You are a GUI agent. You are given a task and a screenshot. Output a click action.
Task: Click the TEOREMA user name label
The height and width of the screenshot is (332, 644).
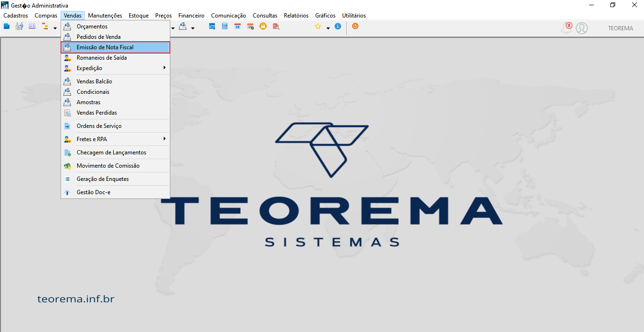click(x=620, y=28)
